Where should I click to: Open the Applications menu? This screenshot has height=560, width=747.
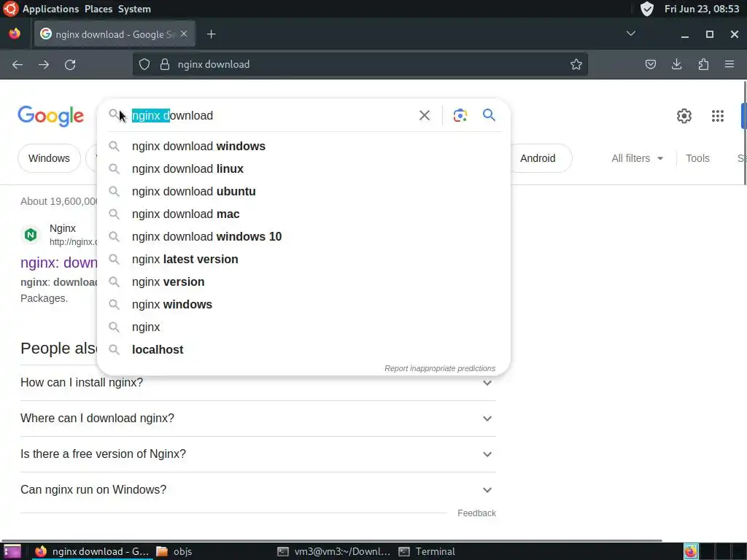tap(50, 9)
